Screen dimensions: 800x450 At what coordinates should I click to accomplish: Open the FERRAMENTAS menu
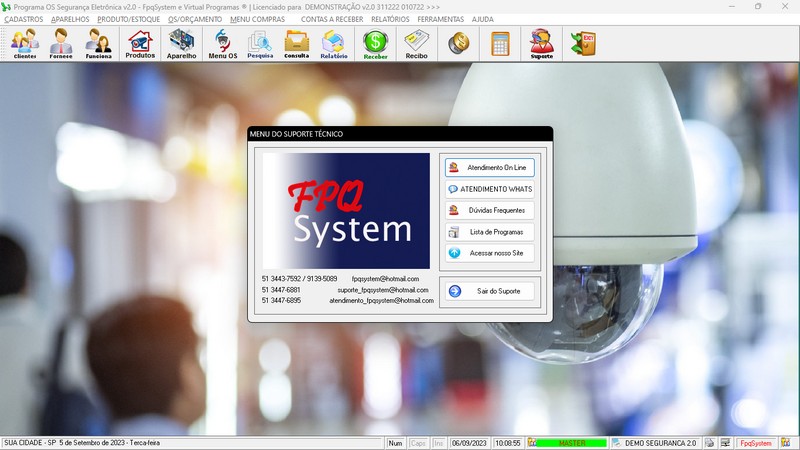coord(441,19)
